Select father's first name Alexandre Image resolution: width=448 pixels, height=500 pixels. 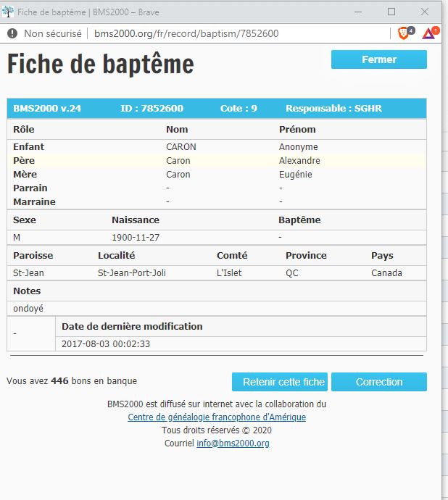299,160
